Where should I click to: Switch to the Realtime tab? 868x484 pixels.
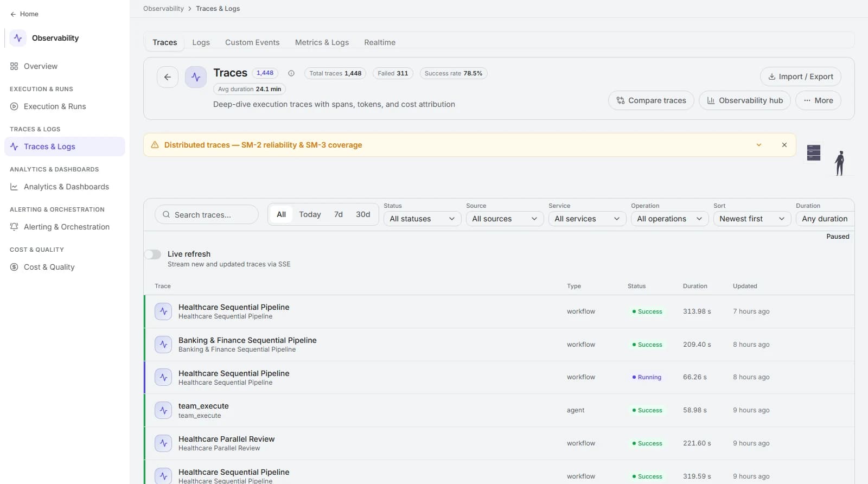click(x=380, y=42)
